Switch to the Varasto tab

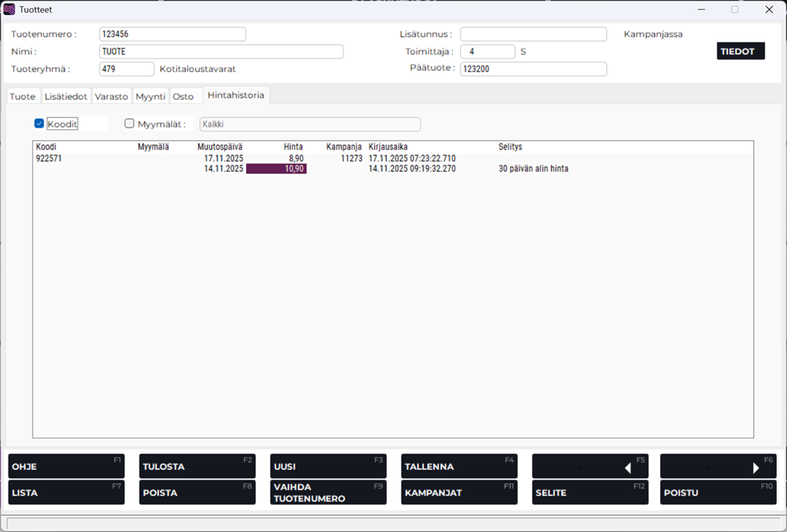click(111, 96)
